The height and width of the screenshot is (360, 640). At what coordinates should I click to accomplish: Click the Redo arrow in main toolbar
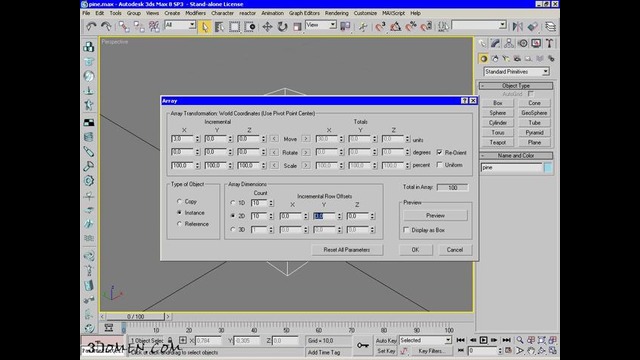106,27
